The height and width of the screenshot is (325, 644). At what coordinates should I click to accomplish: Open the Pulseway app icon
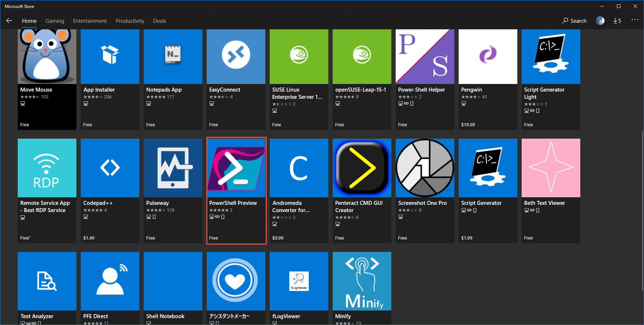pos(173,168)
